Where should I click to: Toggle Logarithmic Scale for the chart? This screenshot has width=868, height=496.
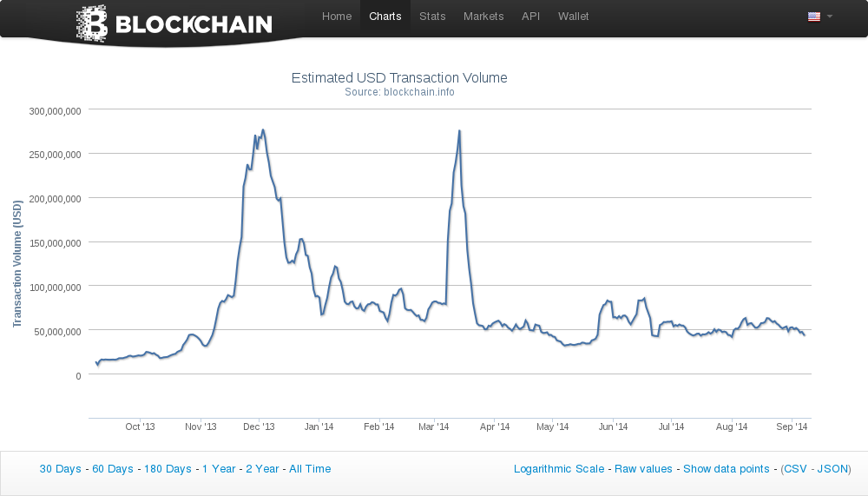pyautogui.click(x=559, y=469)
